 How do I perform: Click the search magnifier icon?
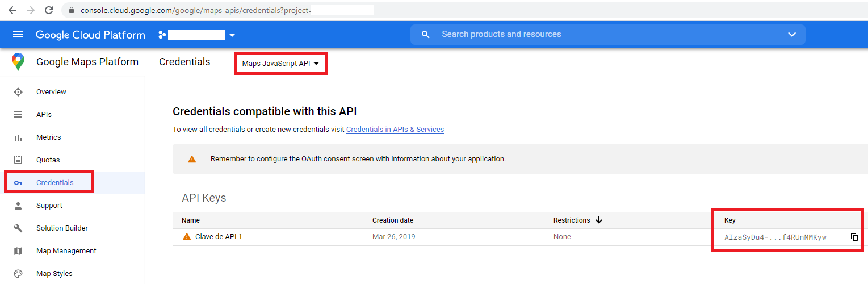[426, 35]
